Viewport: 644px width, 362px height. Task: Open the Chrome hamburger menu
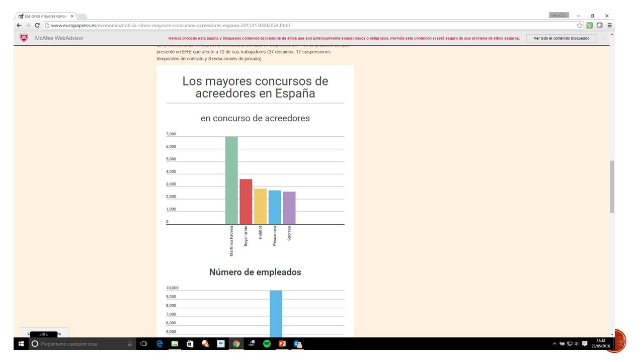pyautogui.click(x=609, y=26)
